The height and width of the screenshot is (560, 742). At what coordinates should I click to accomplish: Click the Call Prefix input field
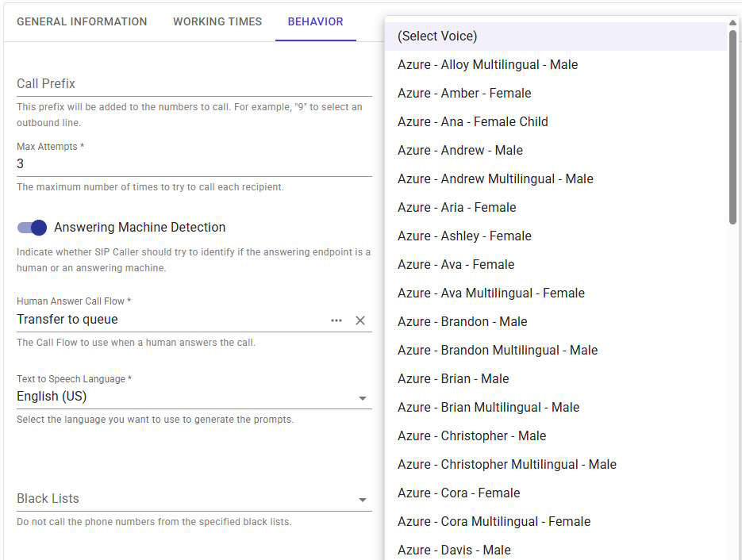(x=194, y=84)
